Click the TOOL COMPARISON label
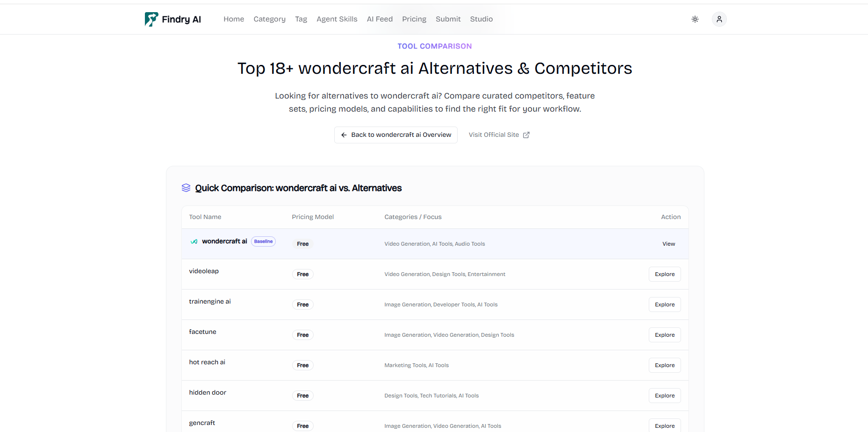 435,46
